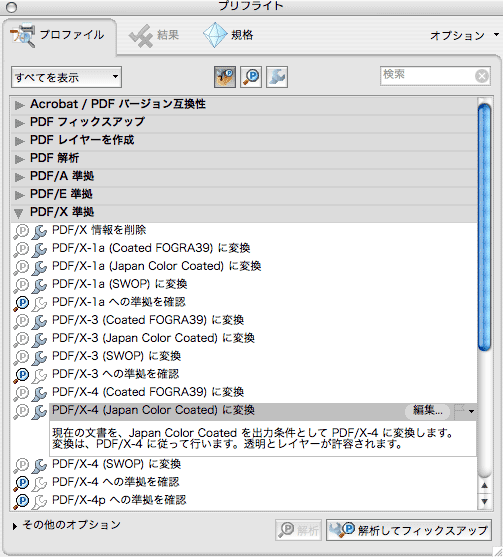Click the wrench icon for PDF/X-1a (SWOP) に変換

click(x=39, y=286)
